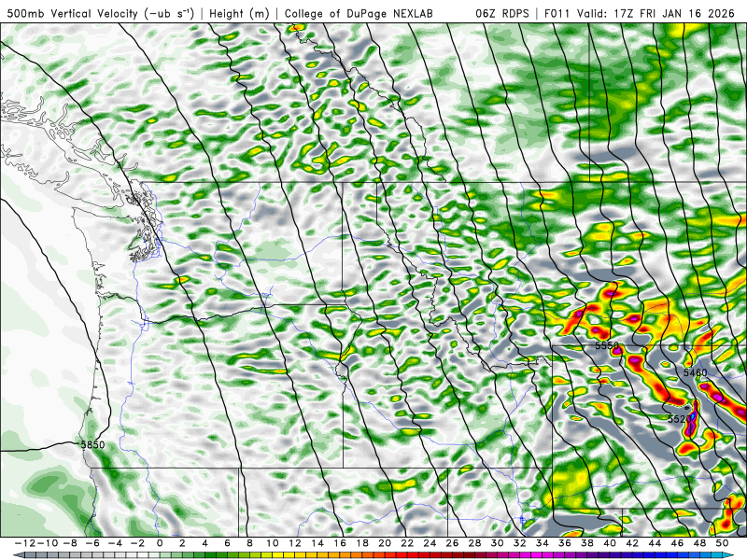Click the 30 value on color scale
The height and width of the screenshot is (560, 747).
click(x=498, y=543)
